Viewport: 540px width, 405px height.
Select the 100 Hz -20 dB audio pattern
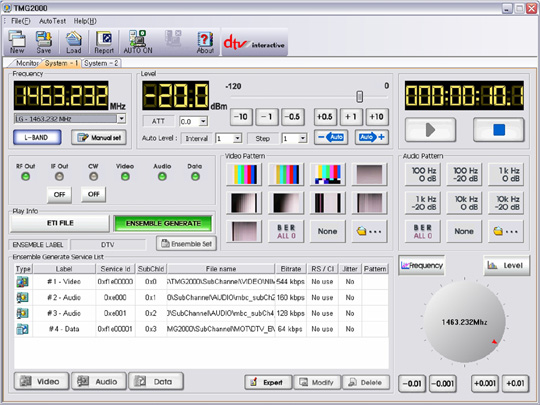coord(465,175)
